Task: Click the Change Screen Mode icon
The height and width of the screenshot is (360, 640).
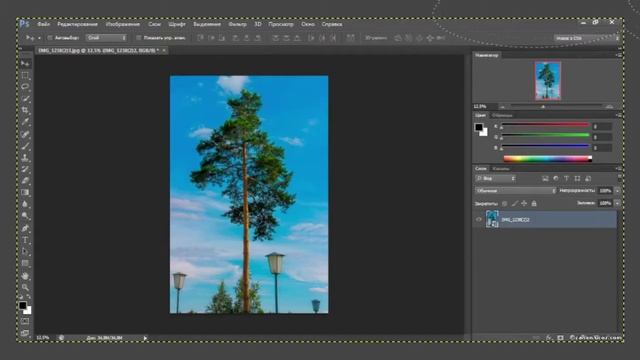Action: [x=25, y=333]
